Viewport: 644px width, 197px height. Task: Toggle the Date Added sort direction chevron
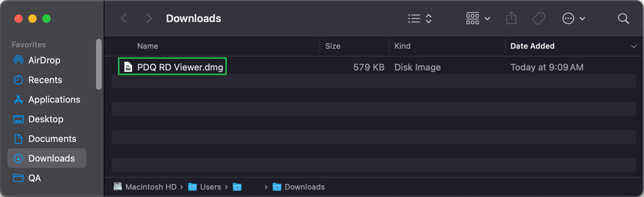pyautogui.click(x=634, y=47)
